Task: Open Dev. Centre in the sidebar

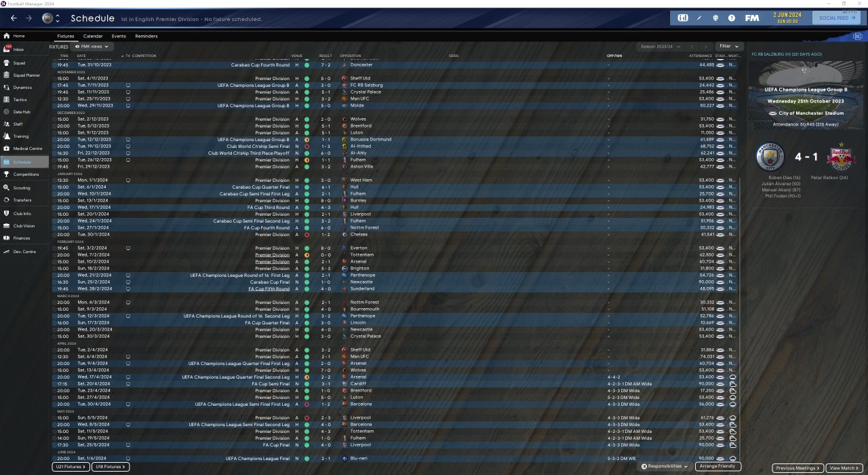Action: coord(24,252)
